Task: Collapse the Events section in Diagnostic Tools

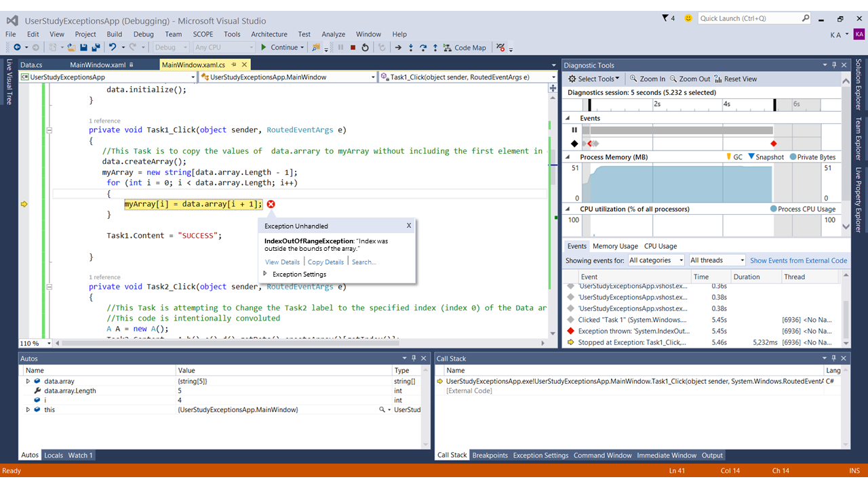Action: 569,118
